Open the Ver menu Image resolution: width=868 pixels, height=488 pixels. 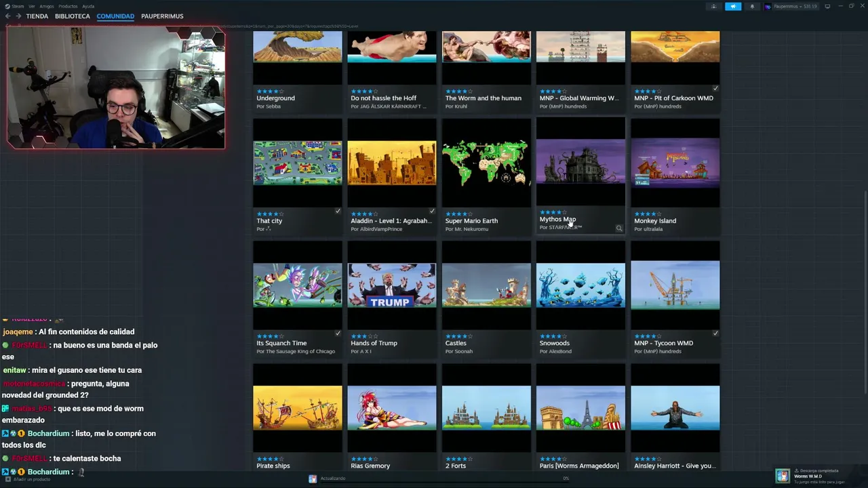coord(32,6)
